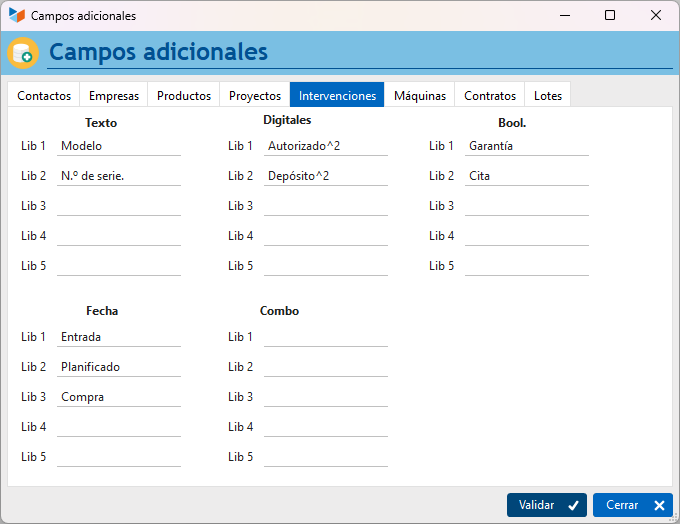Click the empty Texto Lib 3 field
Screen dimensions: 680x524
(119, 206)
